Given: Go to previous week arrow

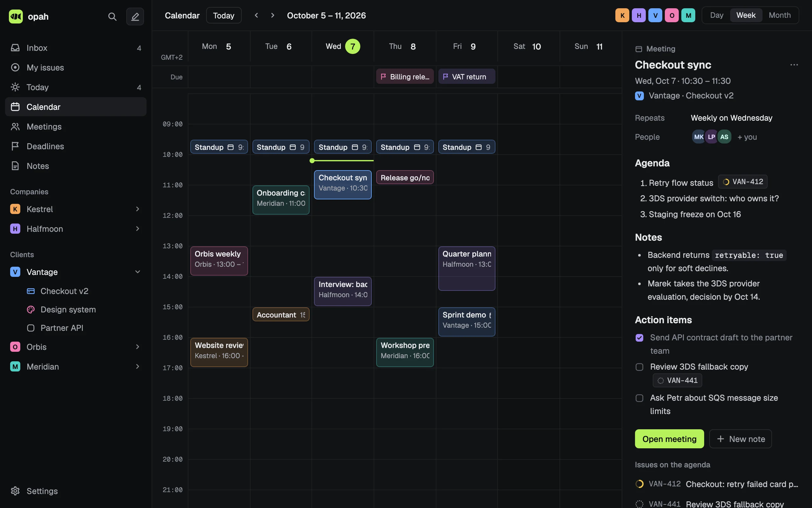Looking at the screenshot, I should coord(256,16).
